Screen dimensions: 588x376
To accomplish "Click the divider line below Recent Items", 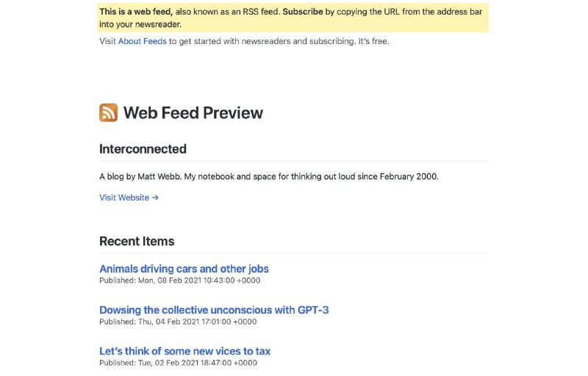I will pyautogui.click(x=293, y=253).
